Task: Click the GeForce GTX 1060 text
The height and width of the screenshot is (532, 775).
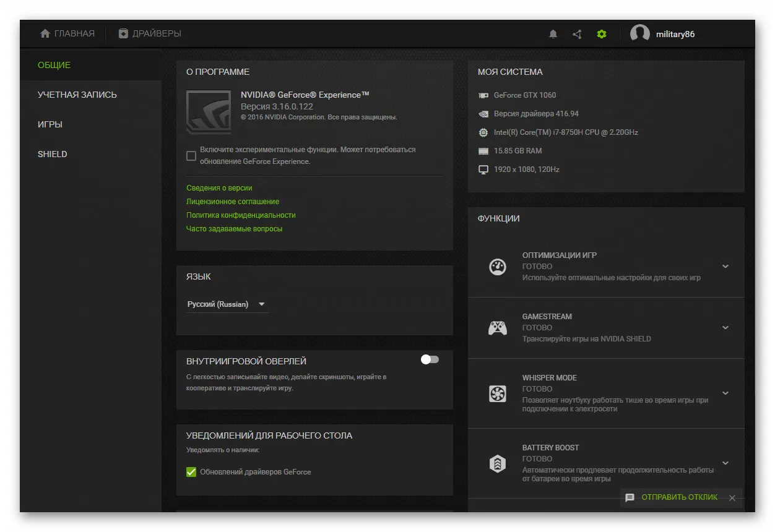Action: point(525,95)
